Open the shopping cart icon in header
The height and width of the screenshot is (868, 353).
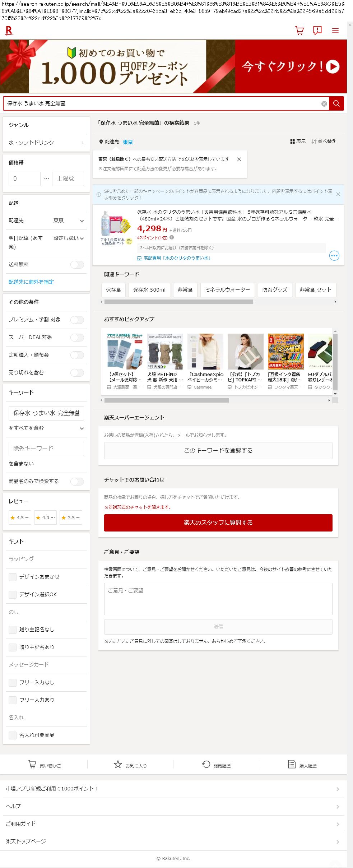coord(299,31)
